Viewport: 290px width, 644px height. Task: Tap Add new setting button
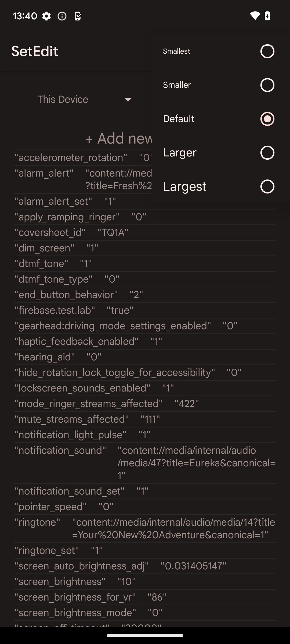[x=119, y=138]
